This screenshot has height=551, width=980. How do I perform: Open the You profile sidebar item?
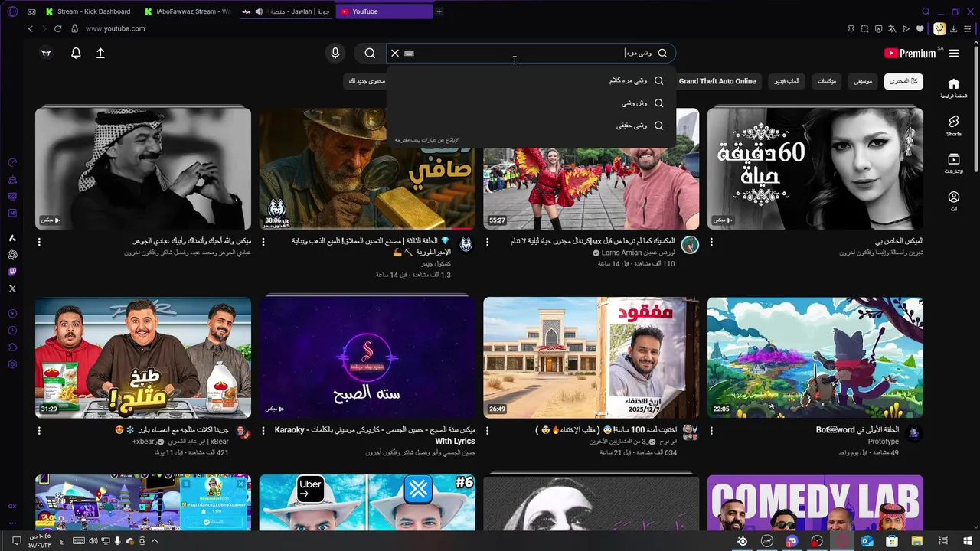coord(954,201)
